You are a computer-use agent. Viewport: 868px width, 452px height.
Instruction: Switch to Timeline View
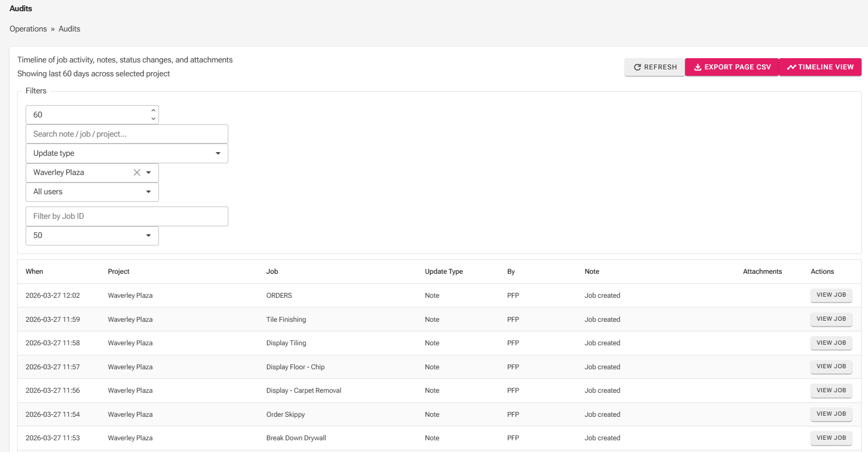coord(820,67)
